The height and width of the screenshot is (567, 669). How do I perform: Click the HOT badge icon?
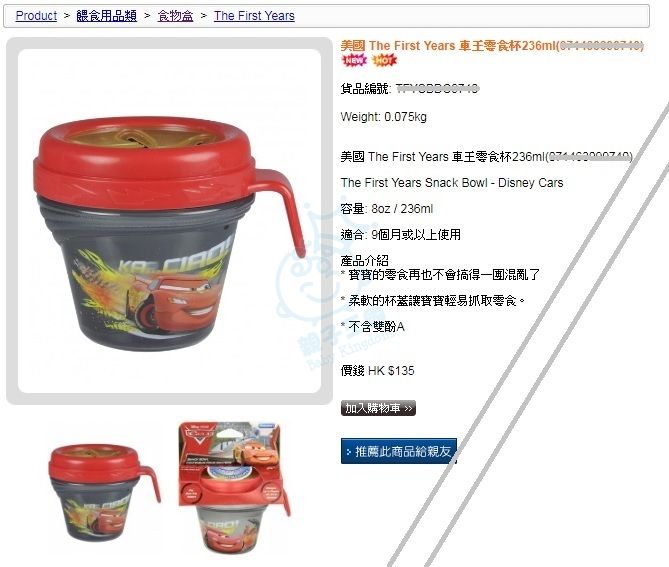pyautogui.click(x=384, y=60)
